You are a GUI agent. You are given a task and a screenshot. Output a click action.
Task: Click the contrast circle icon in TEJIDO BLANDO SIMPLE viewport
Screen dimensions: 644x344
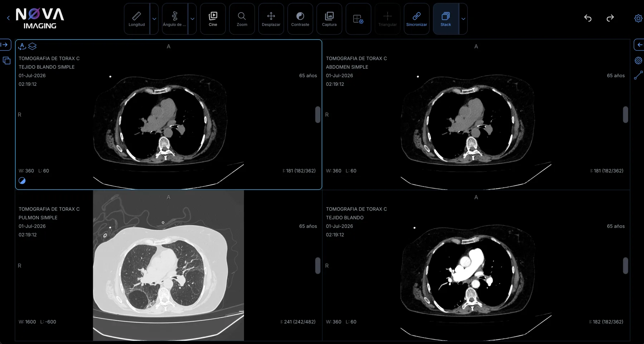coord(22,181)
